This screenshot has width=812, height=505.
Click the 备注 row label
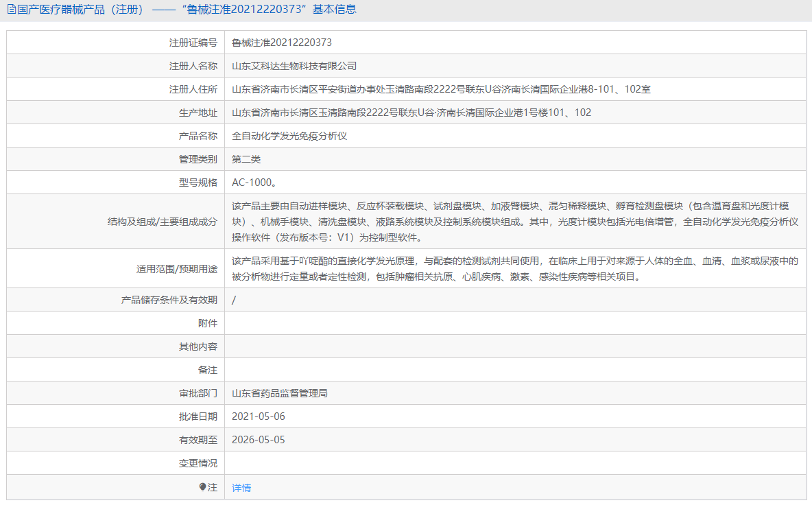coord(208,369)
